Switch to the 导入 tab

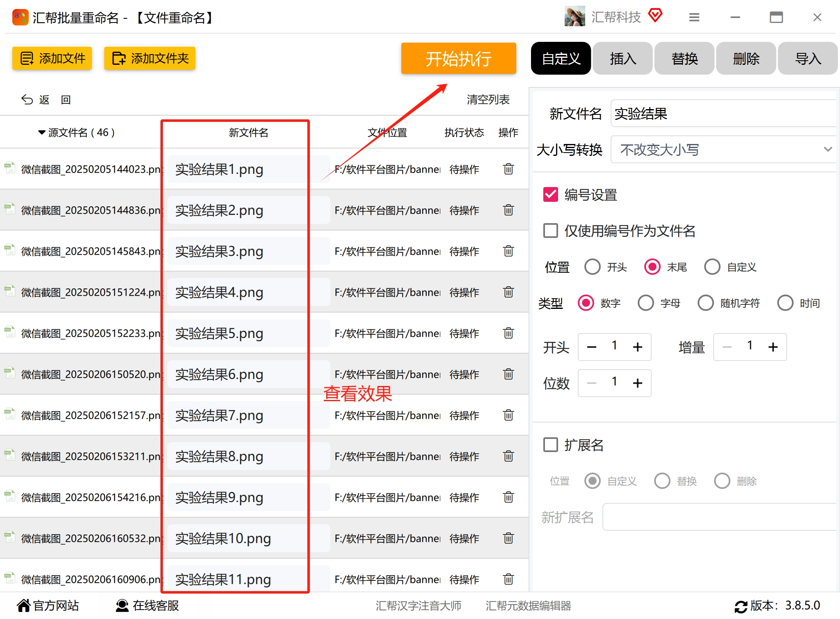point(807,59)
